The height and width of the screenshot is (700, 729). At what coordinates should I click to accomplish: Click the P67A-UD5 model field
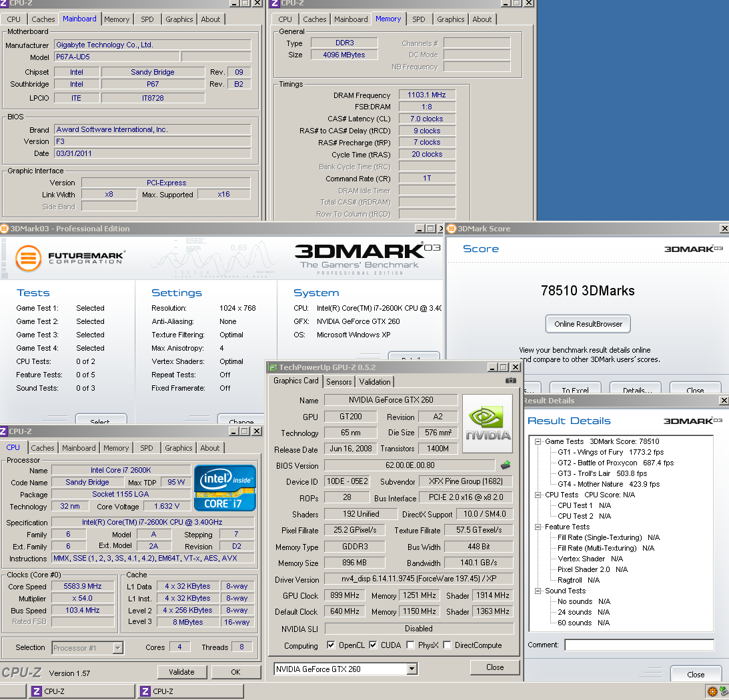coord(117,57)
